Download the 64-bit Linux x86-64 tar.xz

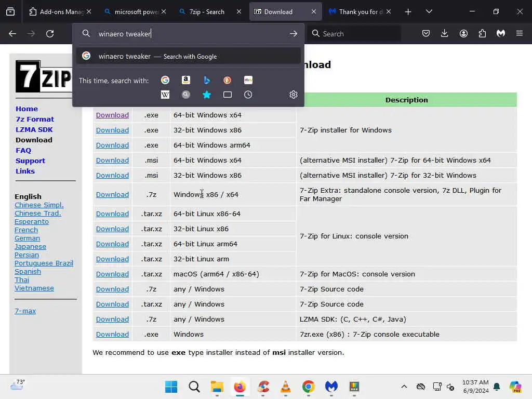(112, 214)
